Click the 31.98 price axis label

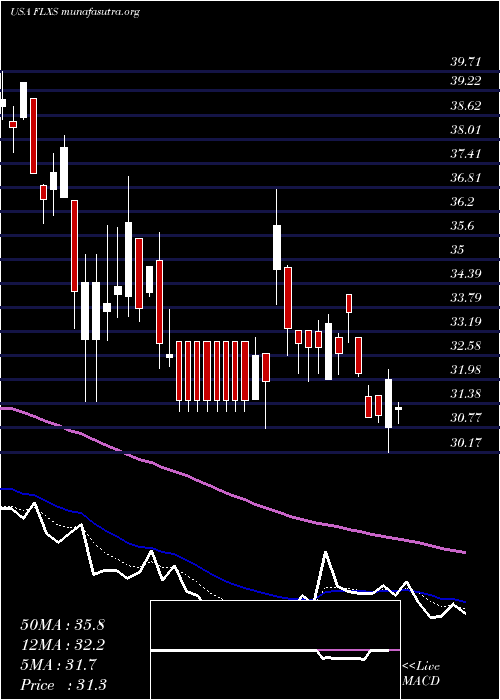pos(465,370)
